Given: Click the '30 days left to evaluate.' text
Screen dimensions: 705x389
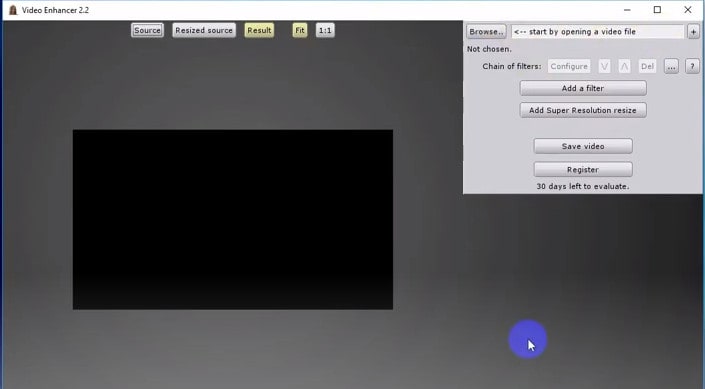Looking at the screenshot, I should click(583, 186).
